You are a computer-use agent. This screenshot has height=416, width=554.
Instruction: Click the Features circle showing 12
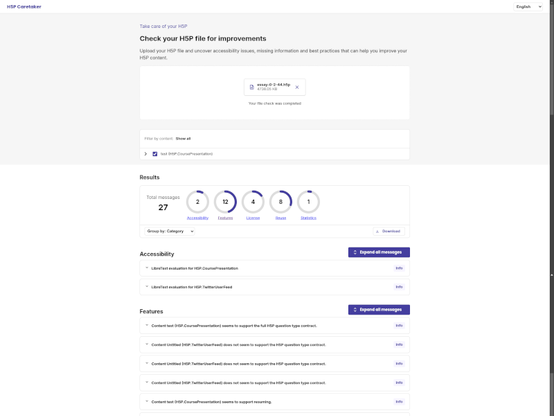pos(225,202)
